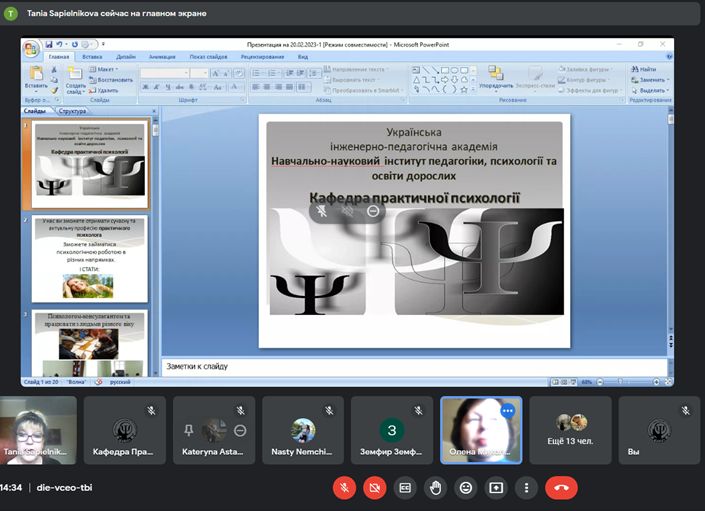
Task: Click the Вставить paste button
Action: click(36, 78)
